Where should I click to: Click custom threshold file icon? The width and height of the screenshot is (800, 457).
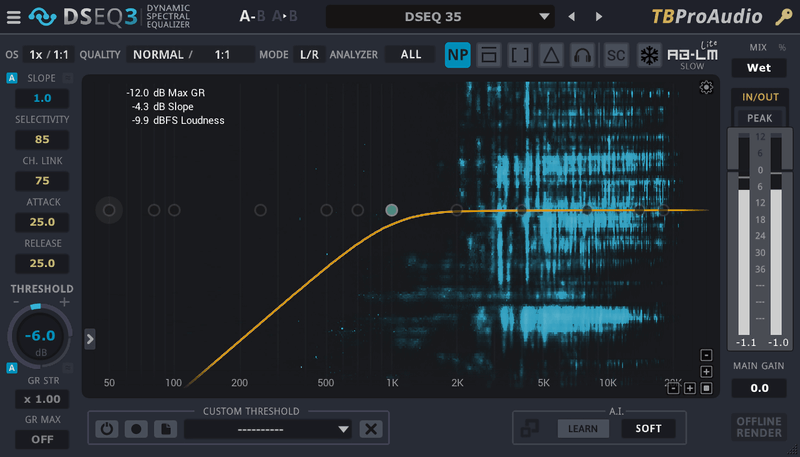(166, 429)
